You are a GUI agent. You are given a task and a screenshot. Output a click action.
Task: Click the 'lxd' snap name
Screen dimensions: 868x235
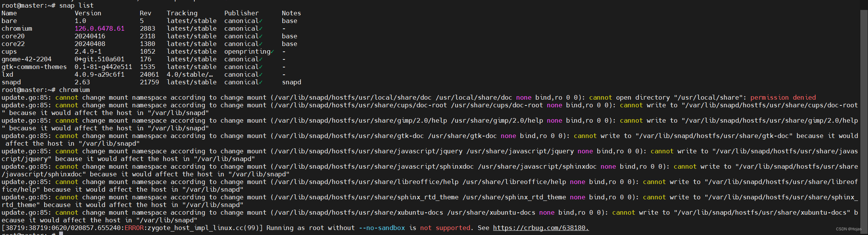click(7, 75)
